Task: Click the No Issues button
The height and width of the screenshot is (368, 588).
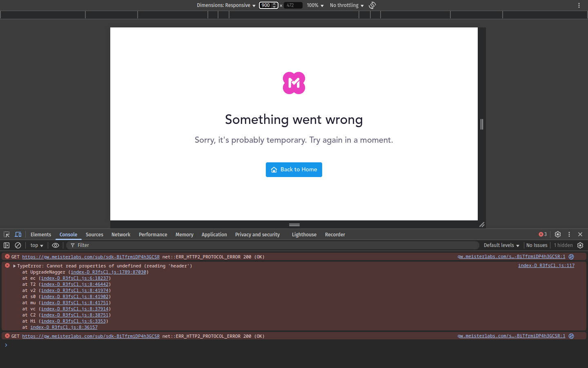Action: [x=537, y=245]
